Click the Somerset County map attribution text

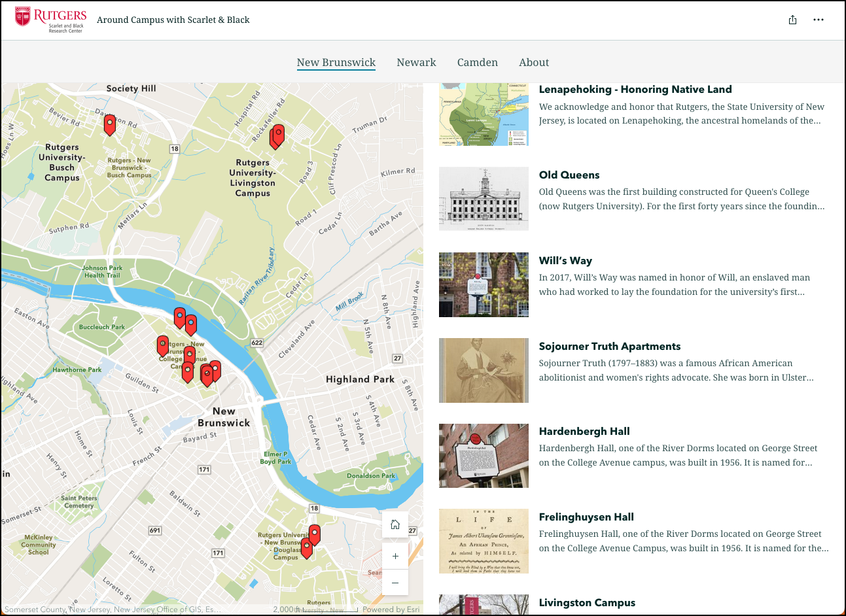point(113,609)
